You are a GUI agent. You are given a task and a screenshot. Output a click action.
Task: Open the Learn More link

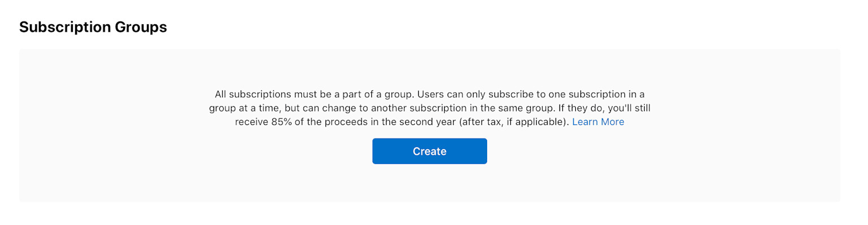point(598,122)
